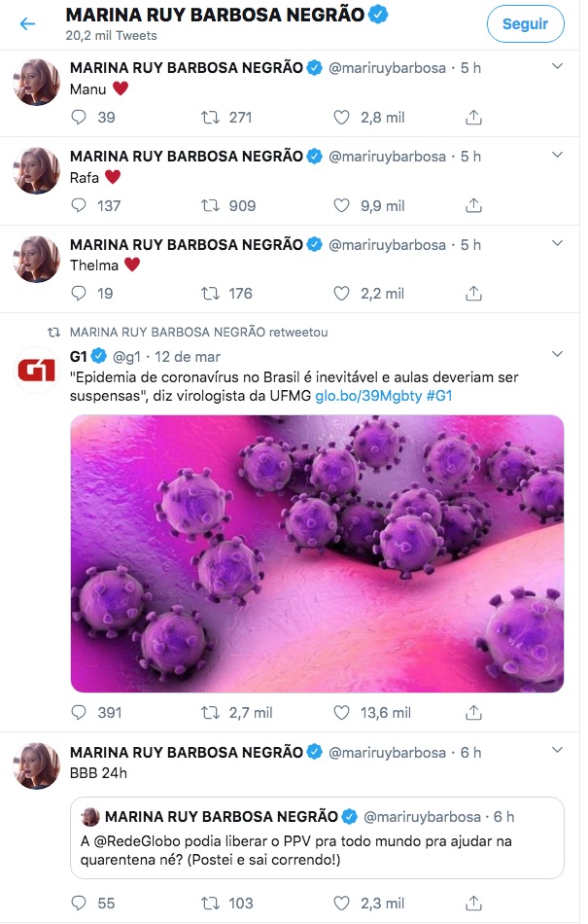Click the back arrow in the header

tap(27, 23)
